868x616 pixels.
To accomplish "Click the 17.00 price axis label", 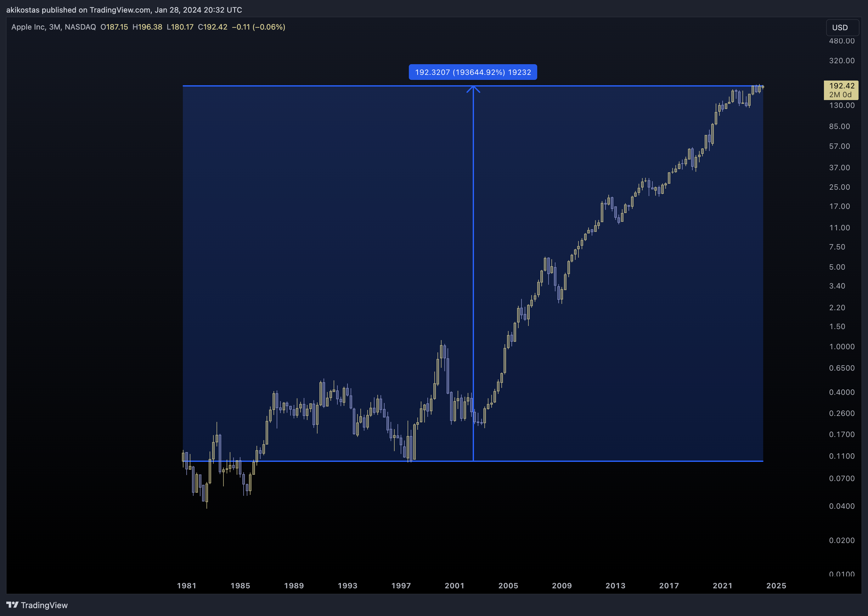I will pos(840,206).
